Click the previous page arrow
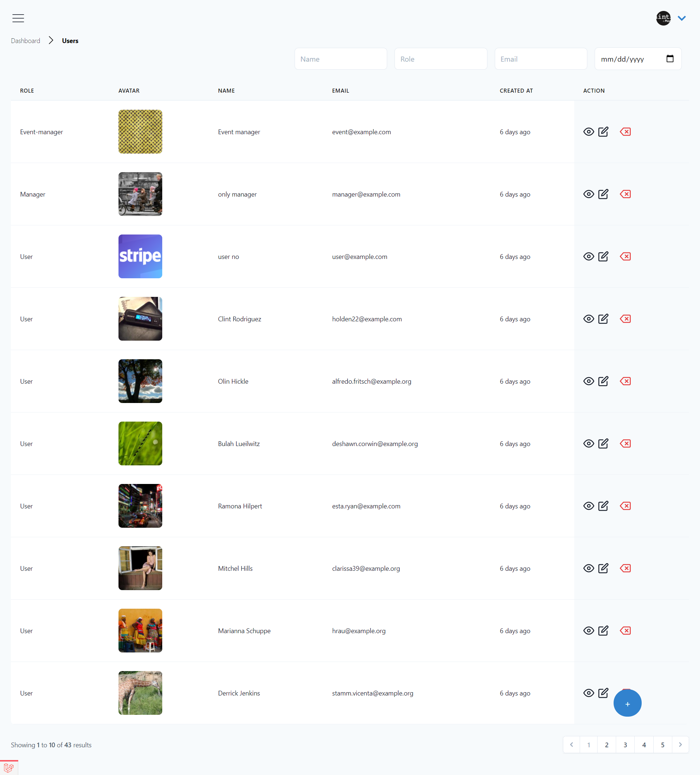The height and width of the screenshot is (775, 700). point(571,745)
